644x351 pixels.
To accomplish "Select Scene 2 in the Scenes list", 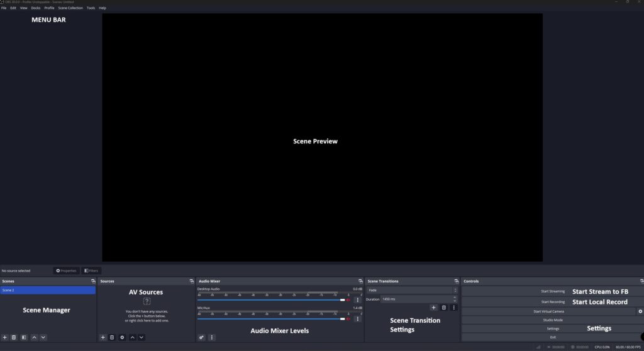I will [48, 290].
